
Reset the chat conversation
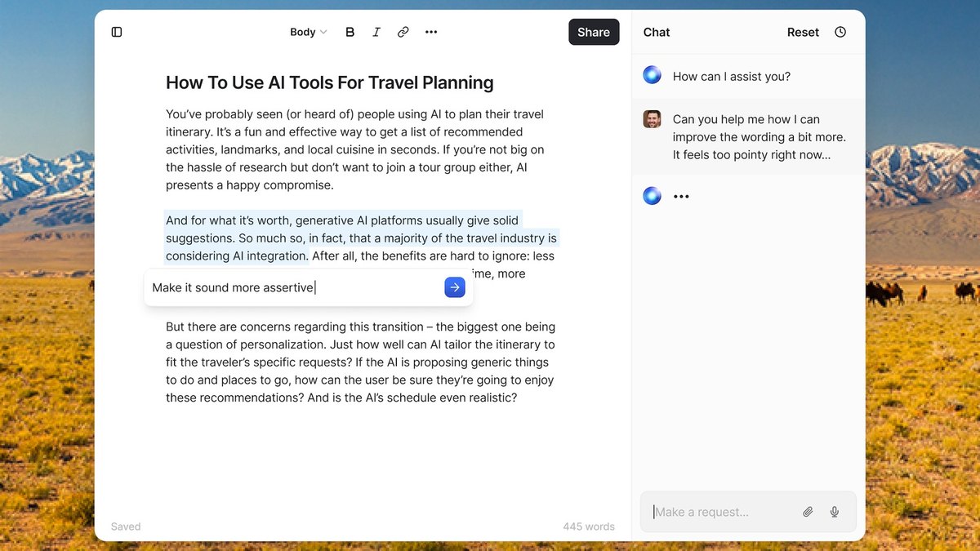tap(803, 32)
